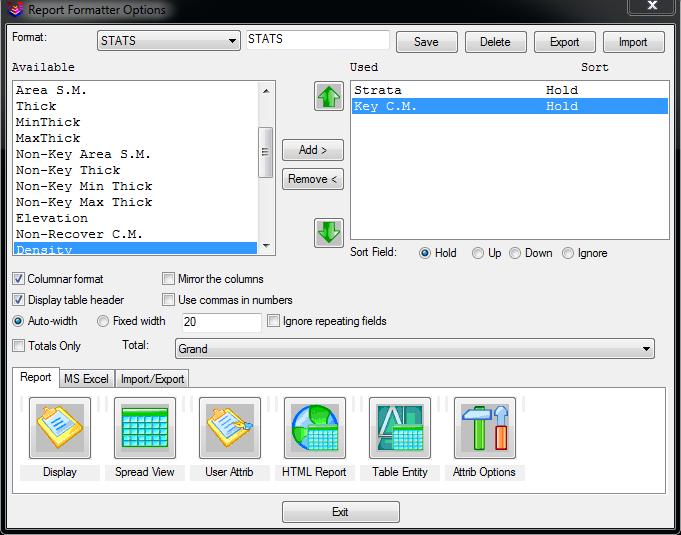
Task: Select Thick in Available list
Action: pyautogui.click(x=136, y=106)
